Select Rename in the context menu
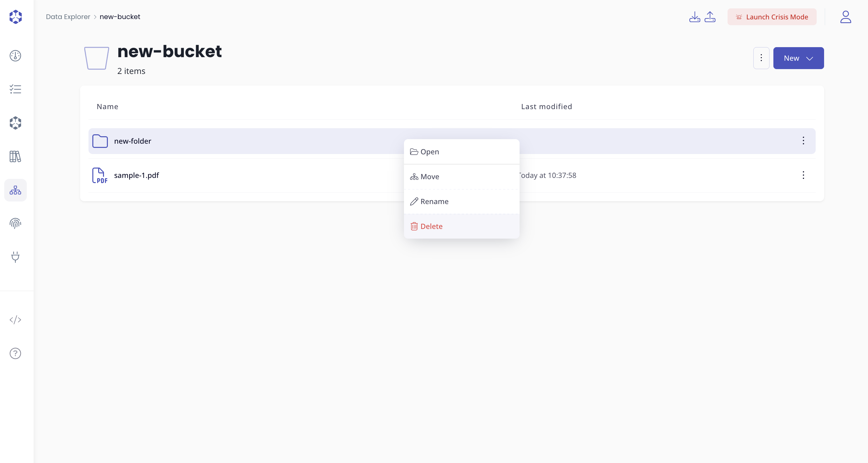Image resolution: width=868 pixels, height=463 pixels. click(434, 201)
